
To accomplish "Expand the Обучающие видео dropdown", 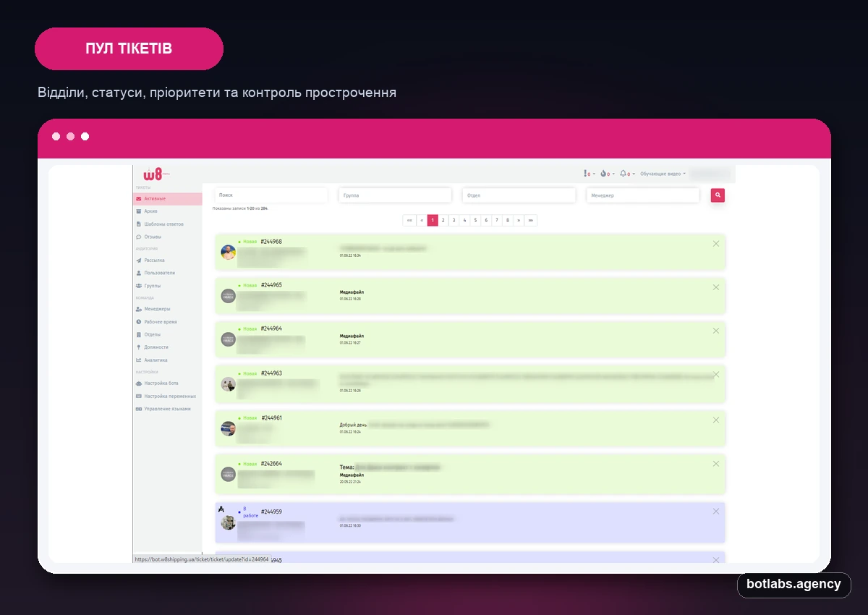I will (663, 174).
